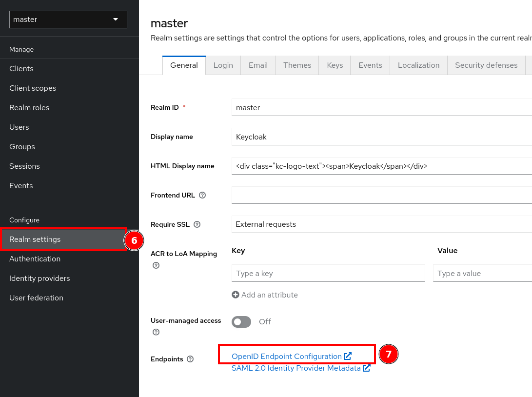Click the Type a key input box
The height and width of the screenshot is (397, 532).
tap(328, 273)
